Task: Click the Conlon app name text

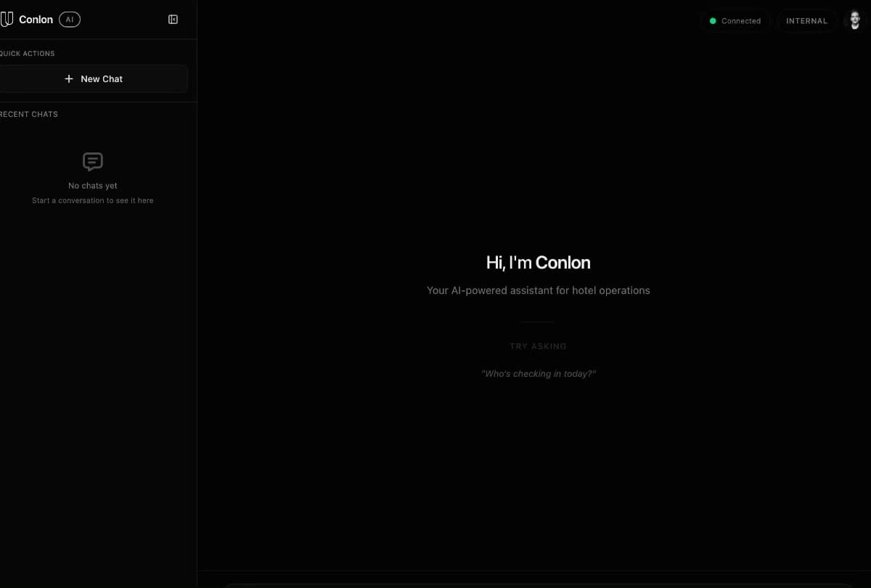Action: point(36,20)
